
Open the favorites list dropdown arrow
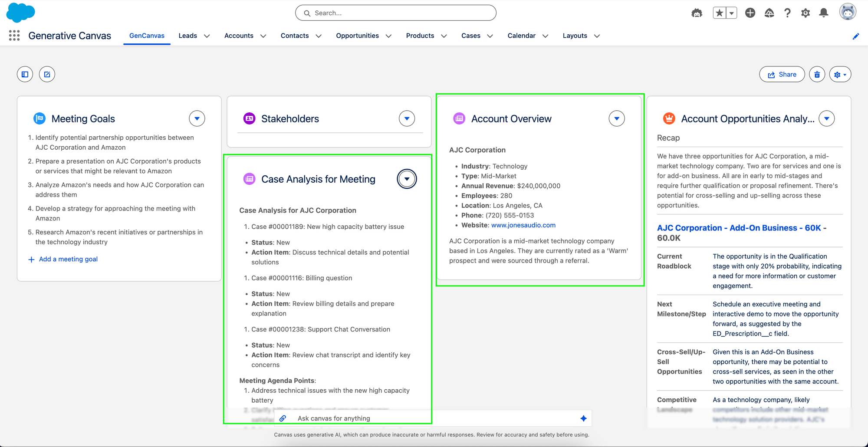(x=731, y=13)
